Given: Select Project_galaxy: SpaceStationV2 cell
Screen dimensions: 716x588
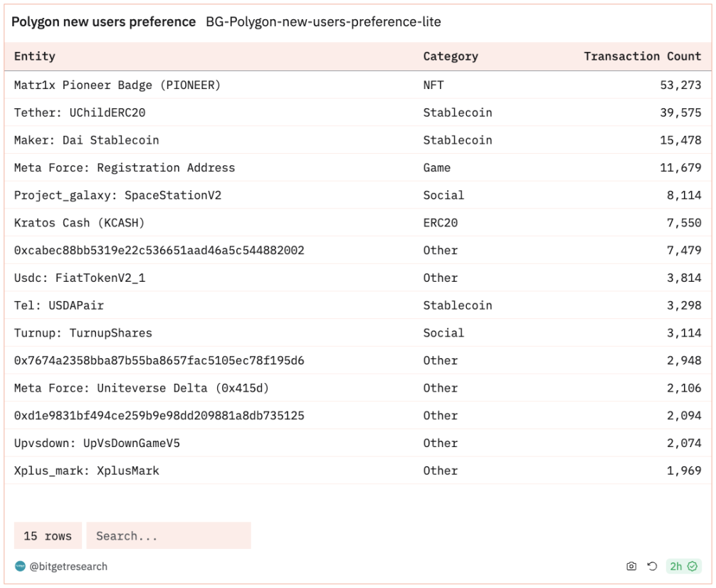Looking at the screenshot, I should 118,195.
